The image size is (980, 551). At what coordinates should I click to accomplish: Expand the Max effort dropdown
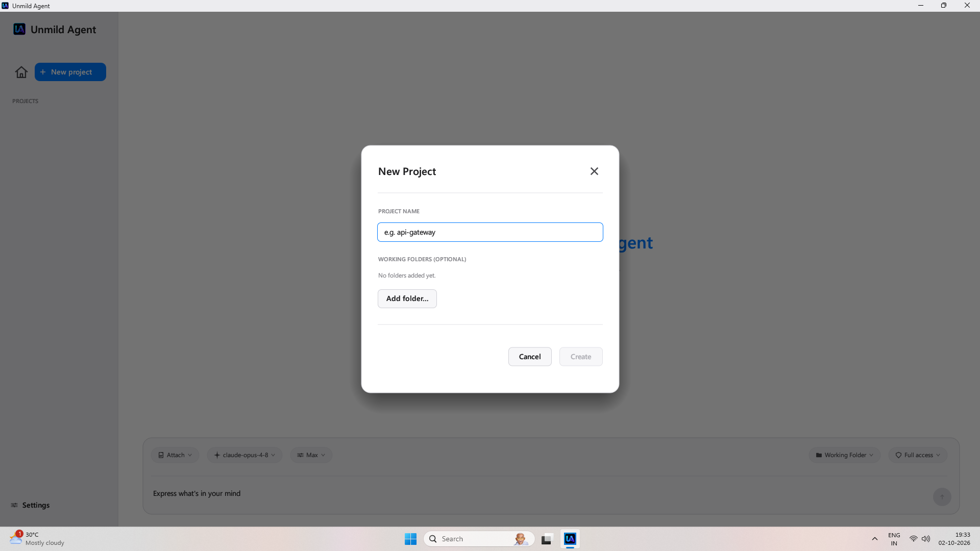[311, 455]
